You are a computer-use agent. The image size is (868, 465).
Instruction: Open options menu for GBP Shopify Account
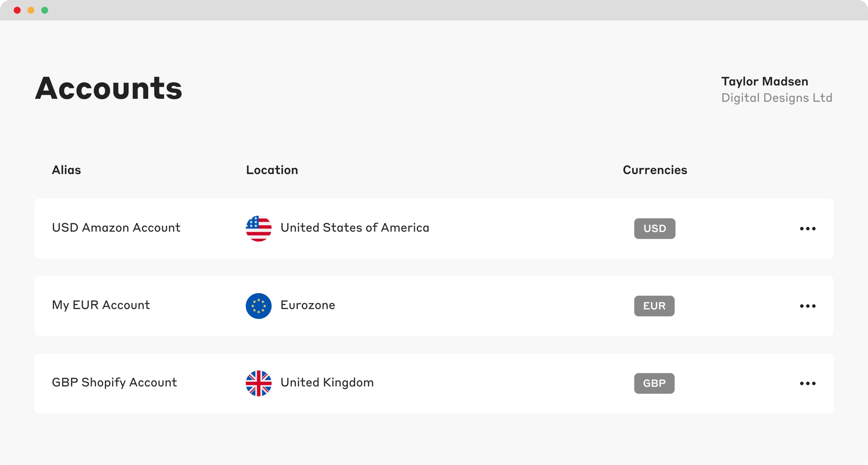click(x=807, y=383)
